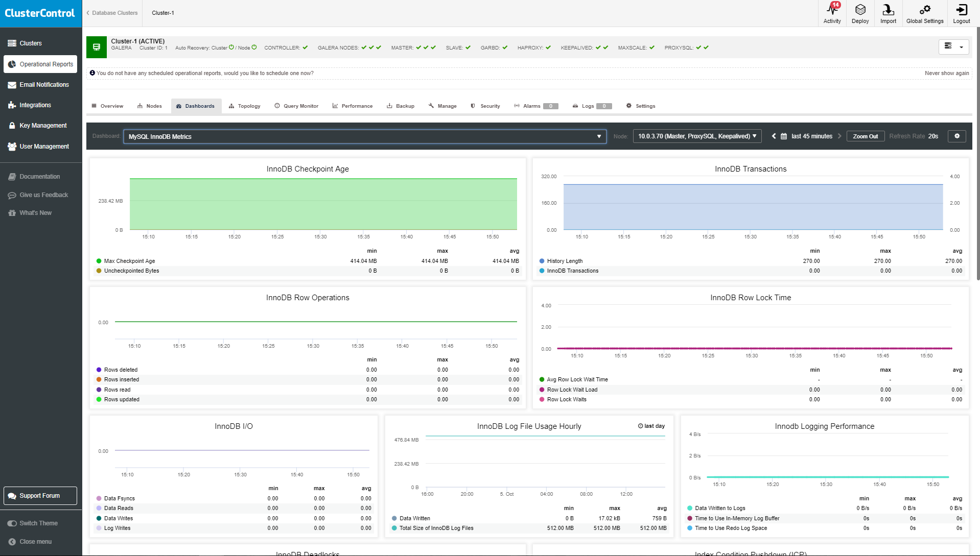Toggle Log Writes legend series
The height and width of the screenshot is (556, 980).
[x=113, y=528]
